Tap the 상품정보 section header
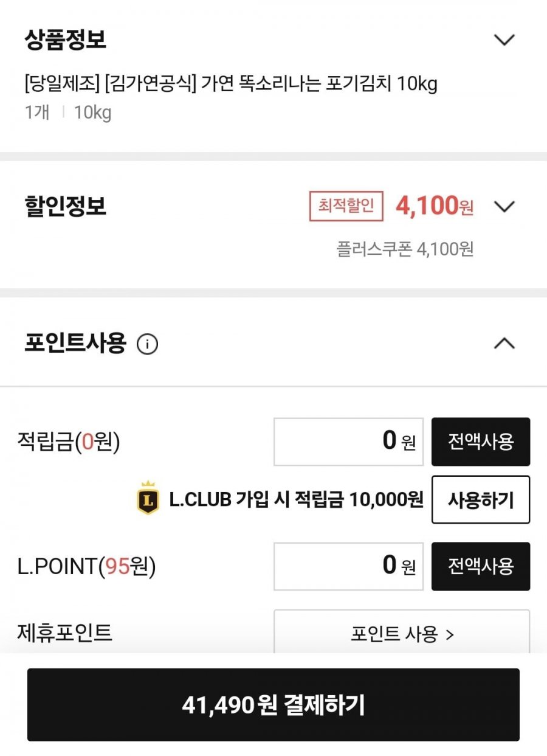 (66, 40)
